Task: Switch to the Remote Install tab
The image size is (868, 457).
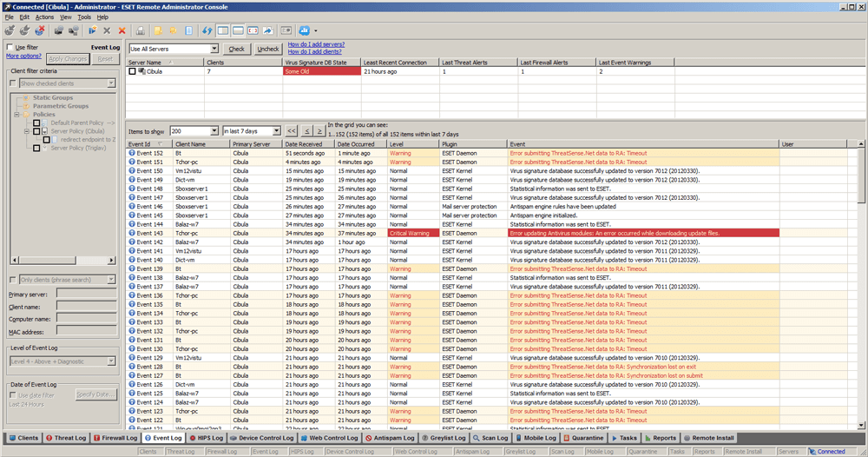Action: pyautogui.click(x=708, y=438)
